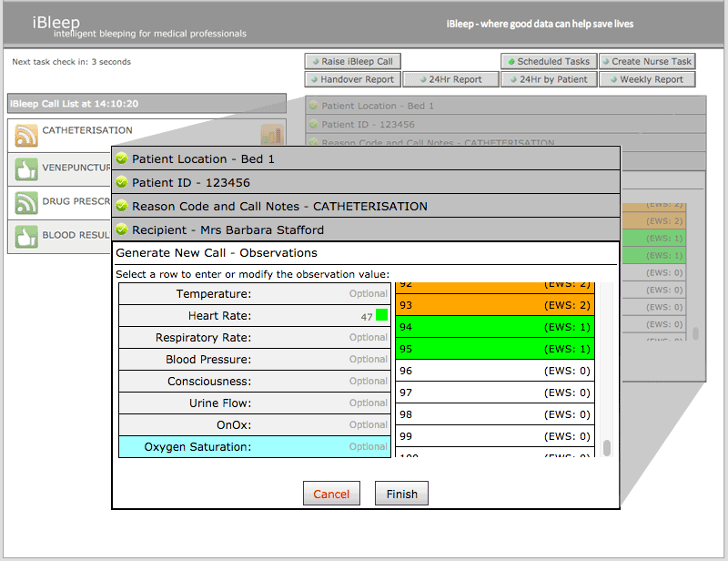Click the CATHETERISATION call feed icon
This screenshot has height=561, width=728.
(26, 136)
